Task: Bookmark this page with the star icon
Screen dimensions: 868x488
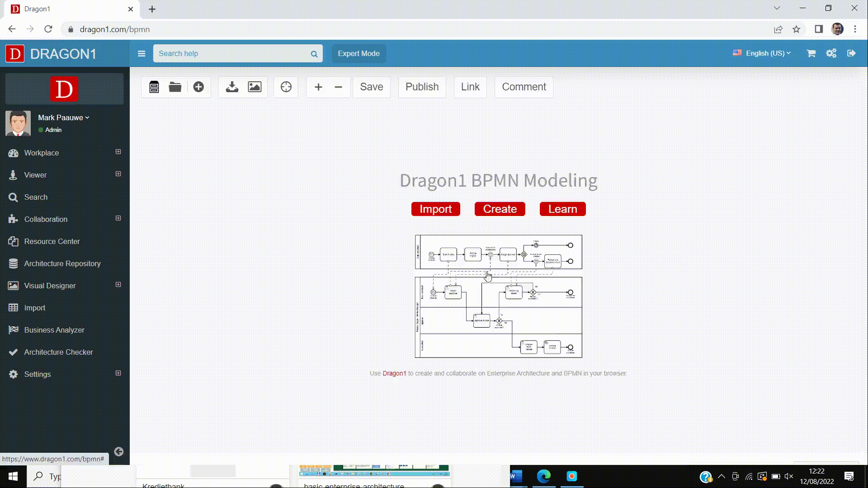Action: point(797,29)
